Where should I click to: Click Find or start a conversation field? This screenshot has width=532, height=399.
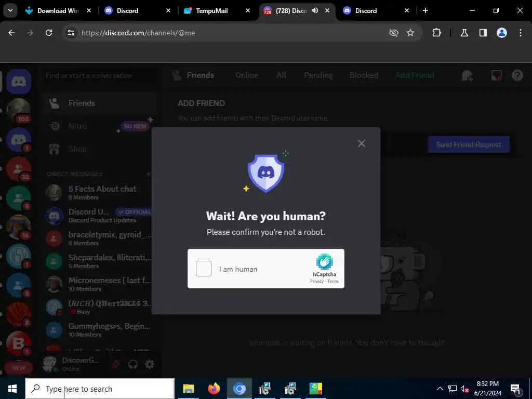pos(100,75)
